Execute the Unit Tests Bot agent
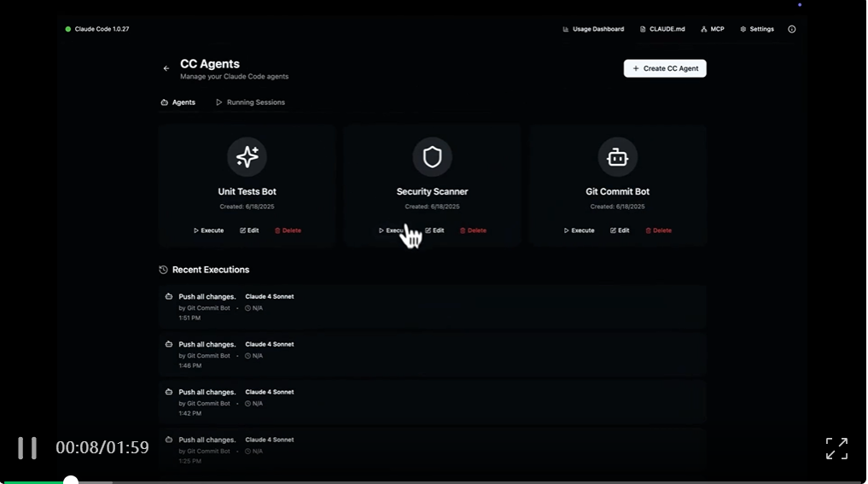Screen dimensions: 868x484 (209, 230)
